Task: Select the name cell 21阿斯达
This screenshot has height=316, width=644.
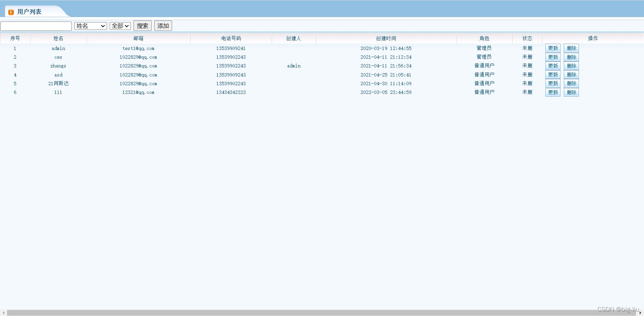Action: click(58, 84)
